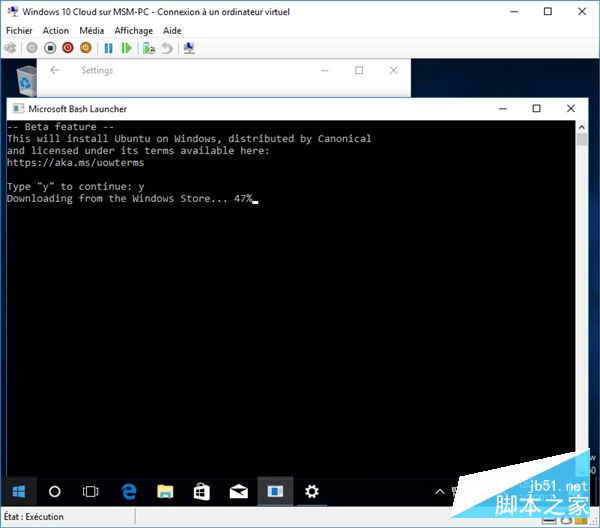Show hidden tray icons with the chevron
Image resolution: width=600 pixels, height=528 pixels.
click(440, 491)
